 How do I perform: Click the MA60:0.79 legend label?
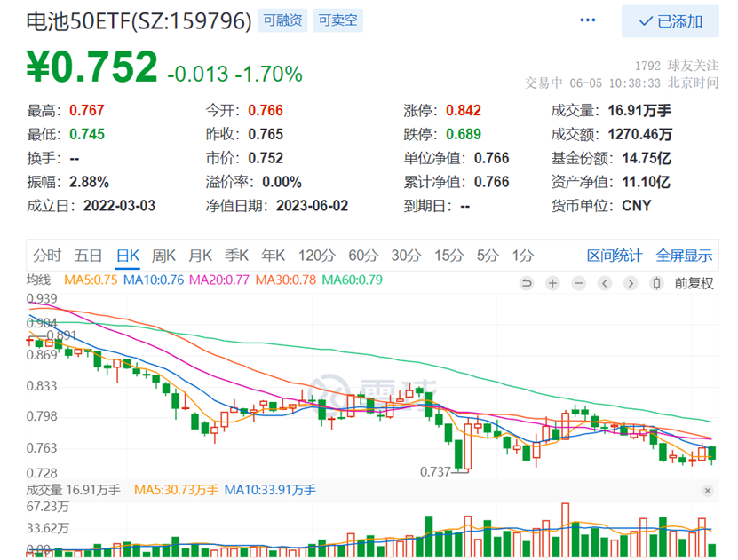coord(352,280)
